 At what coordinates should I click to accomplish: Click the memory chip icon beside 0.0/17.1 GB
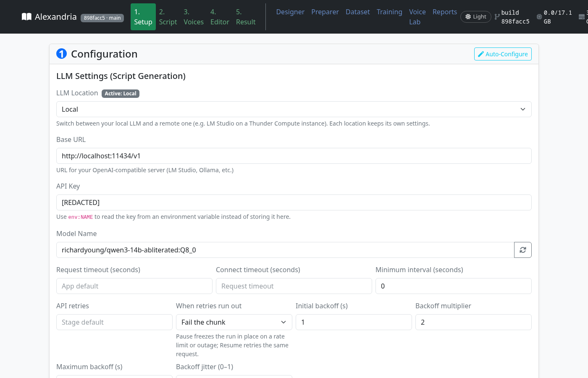[539, 17]
